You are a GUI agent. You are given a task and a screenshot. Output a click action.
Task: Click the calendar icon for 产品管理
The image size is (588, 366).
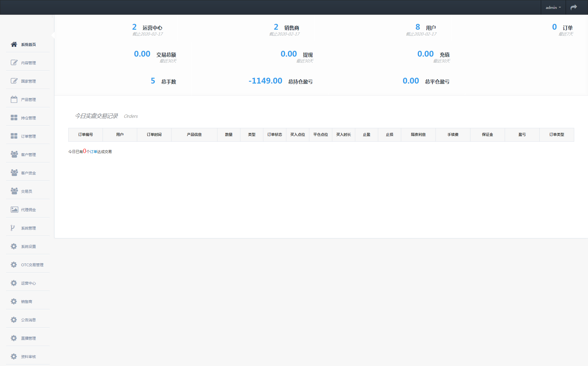[x=14, y=99]
